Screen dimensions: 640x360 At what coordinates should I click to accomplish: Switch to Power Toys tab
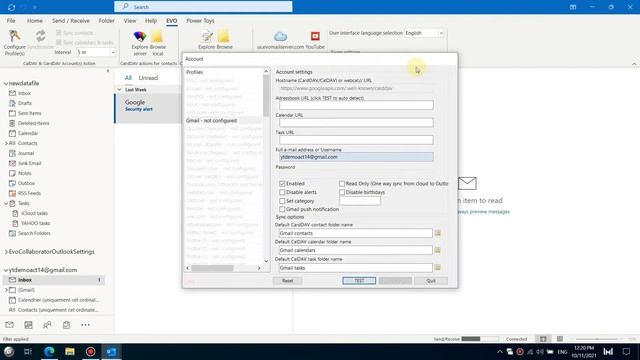pyautogui.click(x=200, y=20)
